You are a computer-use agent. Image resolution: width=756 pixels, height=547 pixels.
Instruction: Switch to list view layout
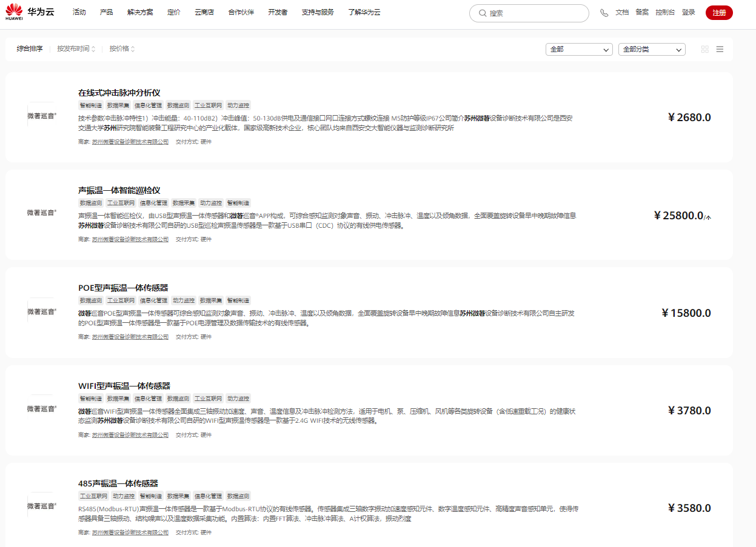point(720,49)
